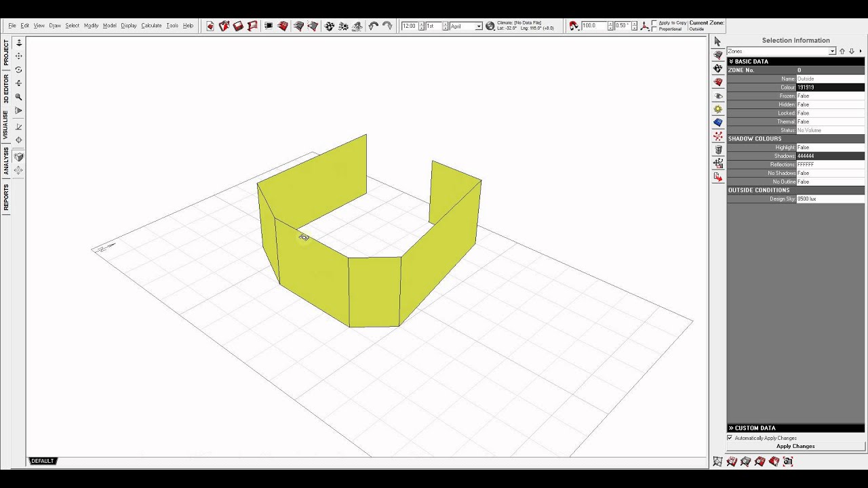Click the tree hierarchy icon above the export icon
868x488 pixels.
point(718,163)
